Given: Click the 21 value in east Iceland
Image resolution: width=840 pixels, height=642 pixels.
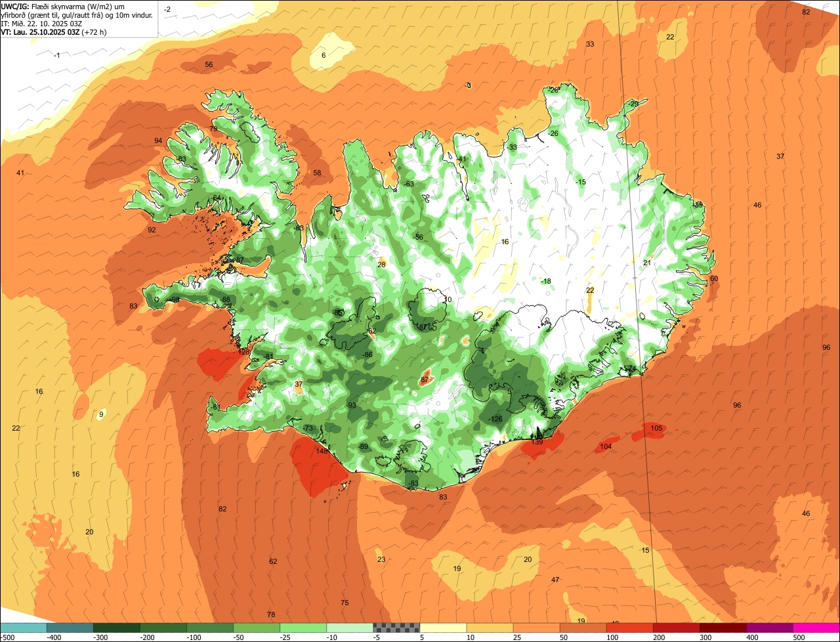Looking at the screenshot, I should pyautogui.click(x=647, y=263).
